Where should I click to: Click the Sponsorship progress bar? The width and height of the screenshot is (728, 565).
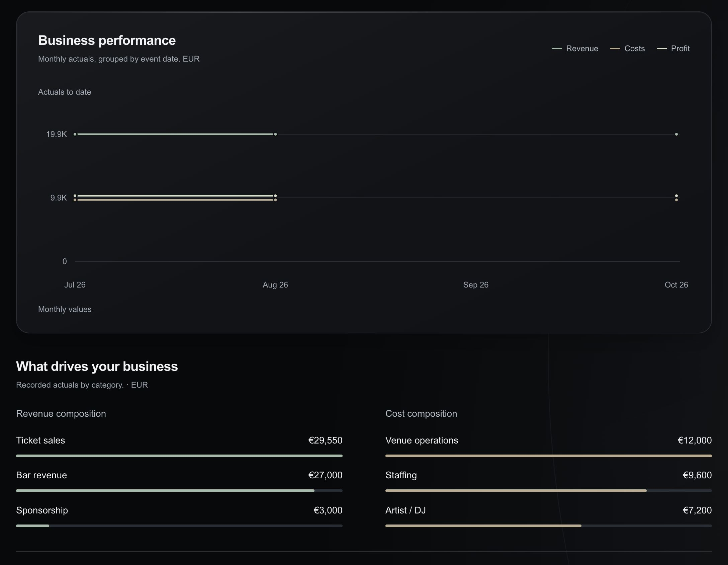[x=179, y=526]
